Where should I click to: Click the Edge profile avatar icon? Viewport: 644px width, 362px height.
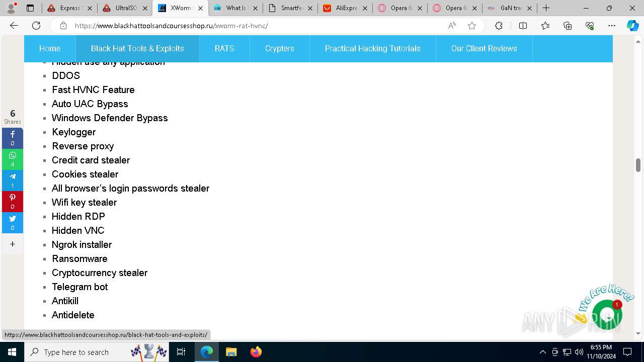pos(11,8)
